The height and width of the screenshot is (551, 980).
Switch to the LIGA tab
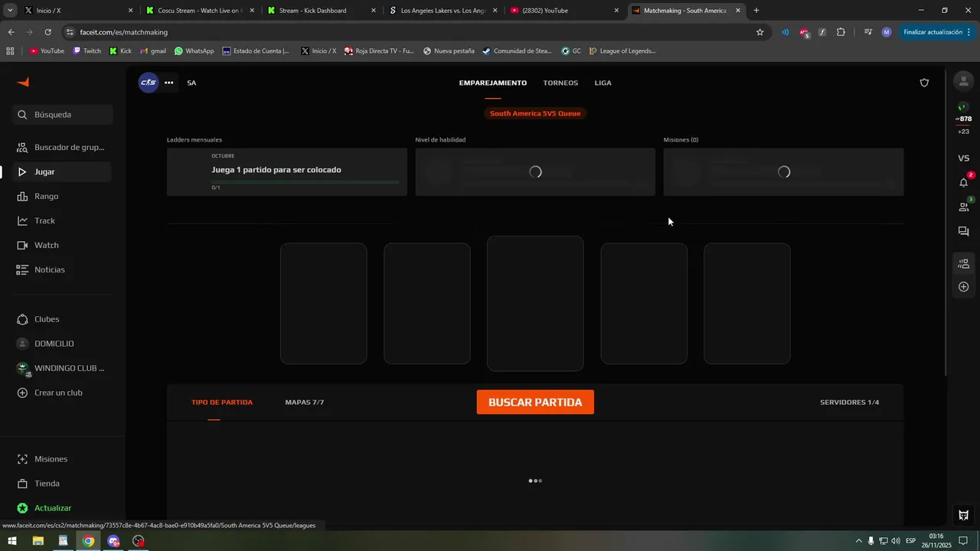[603, 83]
